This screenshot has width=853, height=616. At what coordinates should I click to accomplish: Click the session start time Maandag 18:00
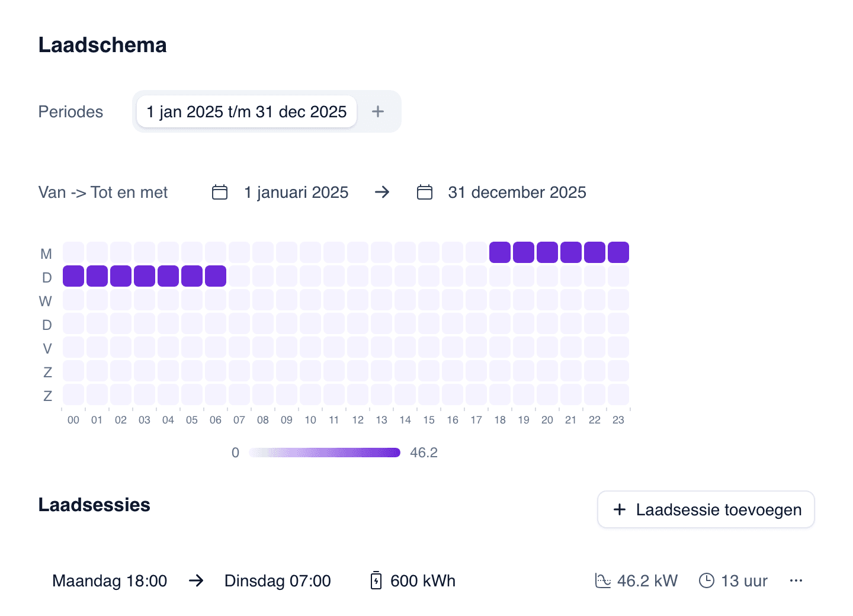click(110, 580)
